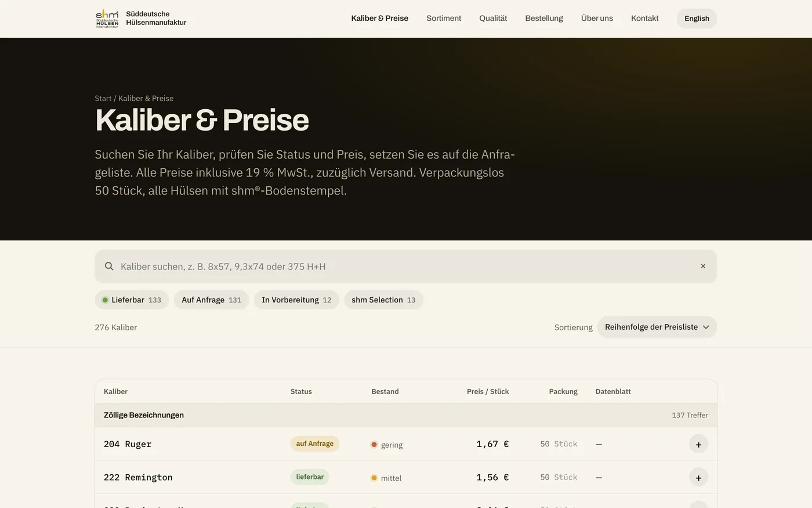Click the Packung column header
The height and width of the screenshot is (508, 812).
coord(563,392)
